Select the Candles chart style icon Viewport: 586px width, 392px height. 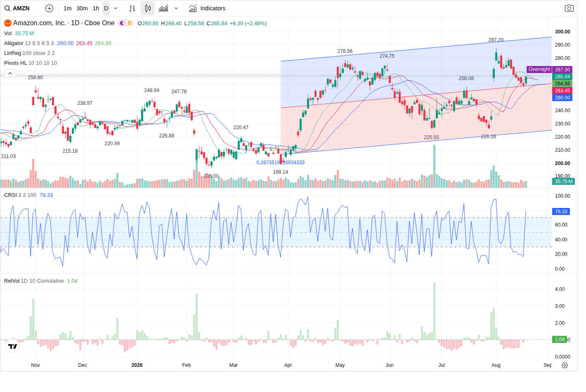click(148, 8)
